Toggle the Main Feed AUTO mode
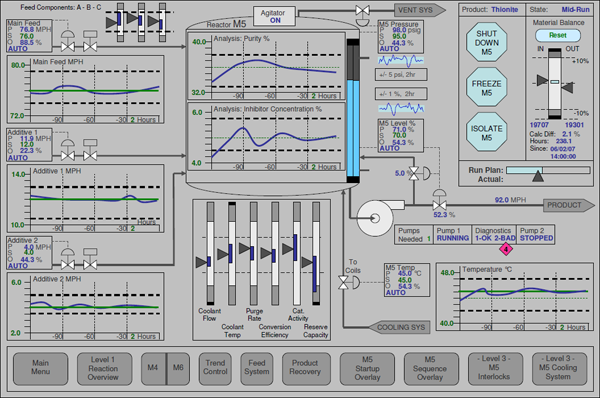600x398 pixels. coord(18,49)
